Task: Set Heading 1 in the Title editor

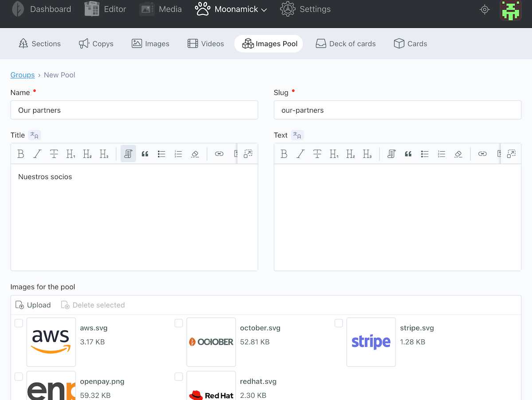Action: [70, 154]
